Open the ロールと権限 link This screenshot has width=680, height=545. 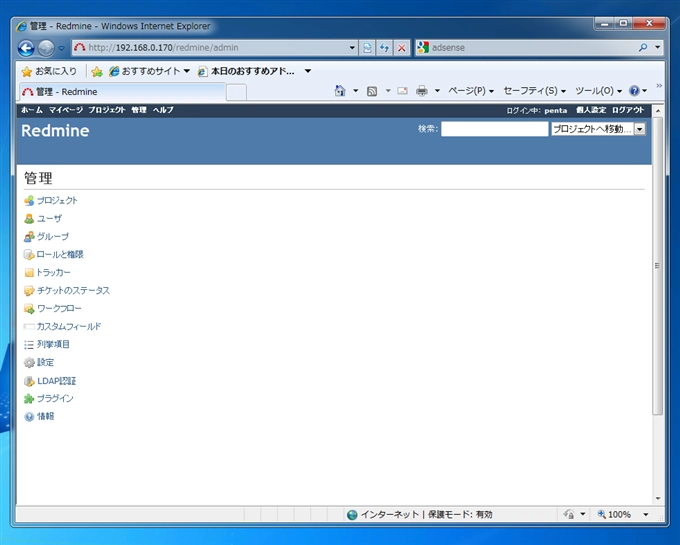click(60, 255)
